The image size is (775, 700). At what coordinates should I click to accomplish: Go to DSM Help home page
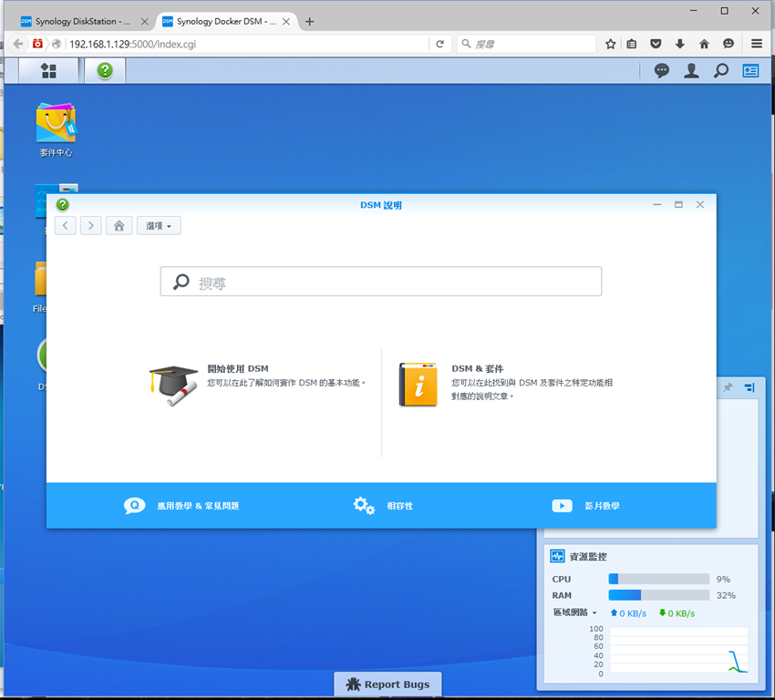tap(119, 226)
